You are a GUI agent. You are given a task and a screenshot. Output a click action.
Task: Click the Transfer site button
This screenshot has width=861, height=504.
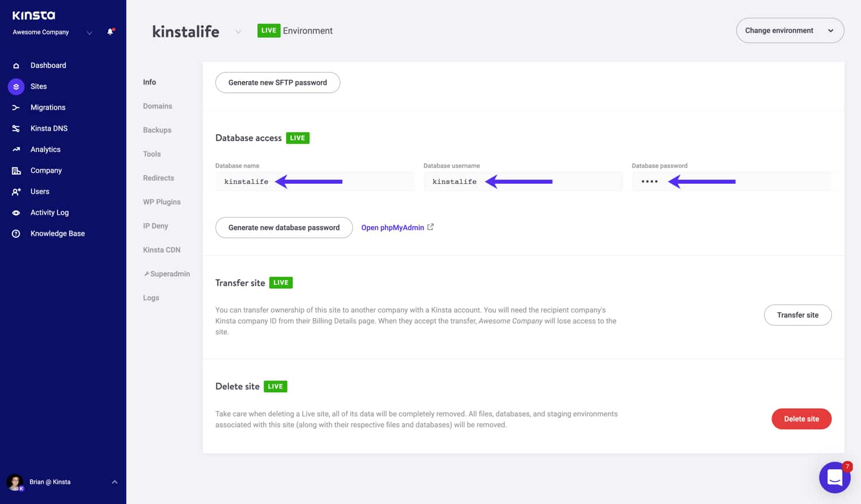coord(798,315)
